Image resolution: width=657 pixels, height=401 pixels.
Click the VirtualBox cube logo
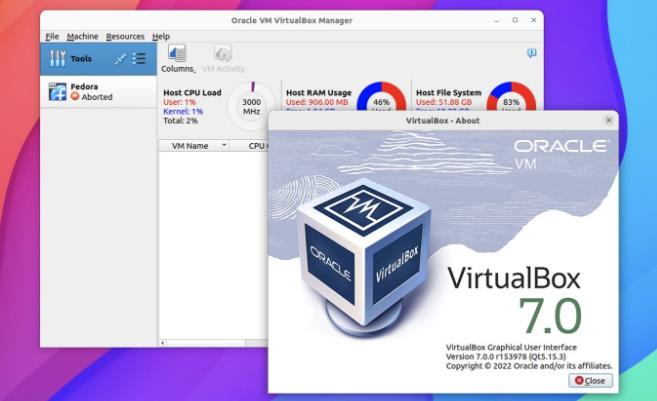364,256
